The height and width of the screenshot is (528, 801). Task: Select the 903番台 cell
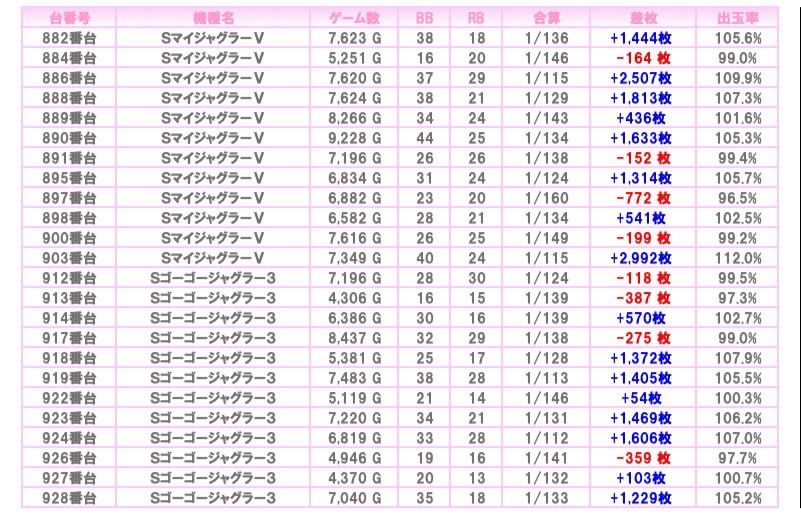coord(69,258)
